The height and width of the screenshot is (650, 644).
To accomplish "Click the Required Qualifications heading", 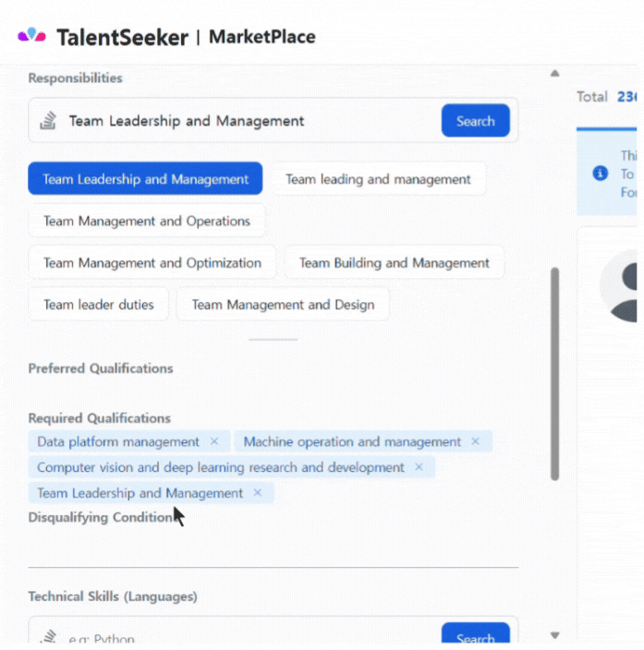I will point(99,418).
